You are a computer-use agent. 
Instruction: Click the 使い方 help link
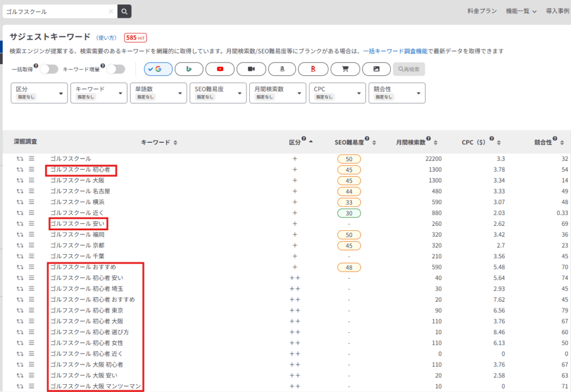107,38
